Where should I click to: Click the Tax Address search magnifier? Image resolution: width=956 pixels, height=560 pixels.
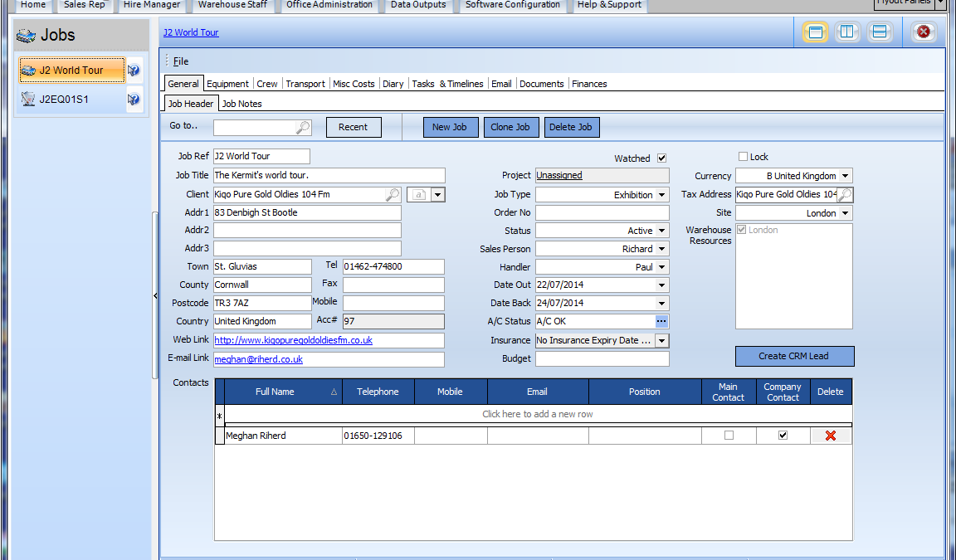pos(845,195)
